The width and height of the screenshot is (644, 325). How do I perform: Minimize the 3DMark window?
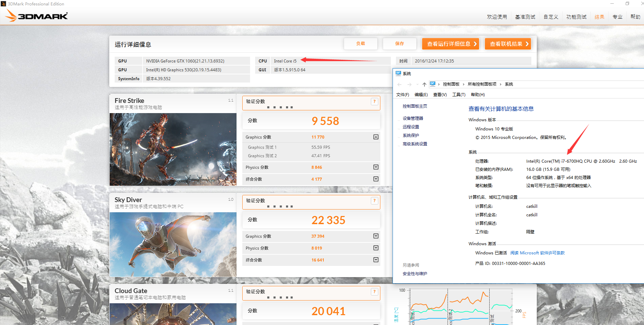coord(612,4)
